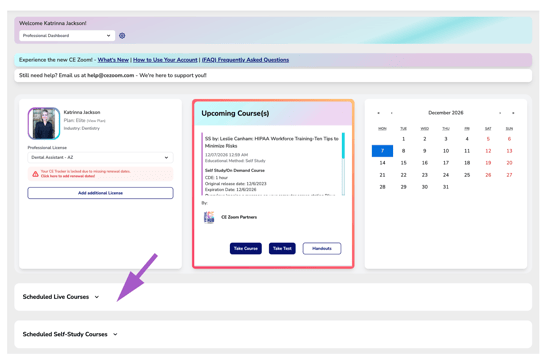Select December 3 in calendar
The width and height of the screenshot is (546, 360).
[446, 139]
